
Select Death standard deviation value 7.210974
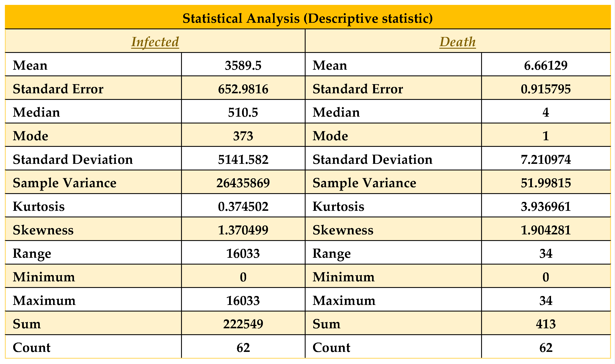pyautogui.click(x=546, y=159)
